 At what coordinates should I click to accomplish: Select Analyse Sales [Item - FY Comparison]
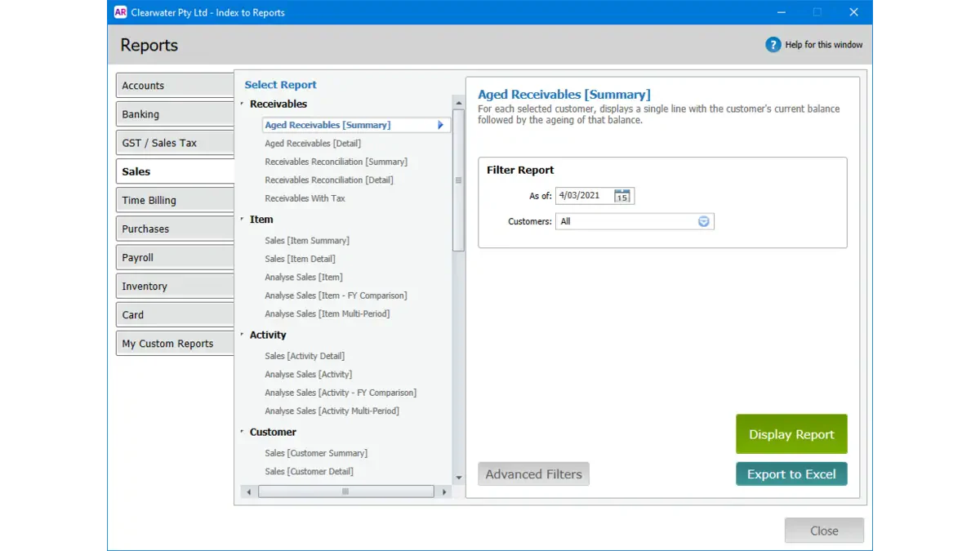(x=336, y=295)
